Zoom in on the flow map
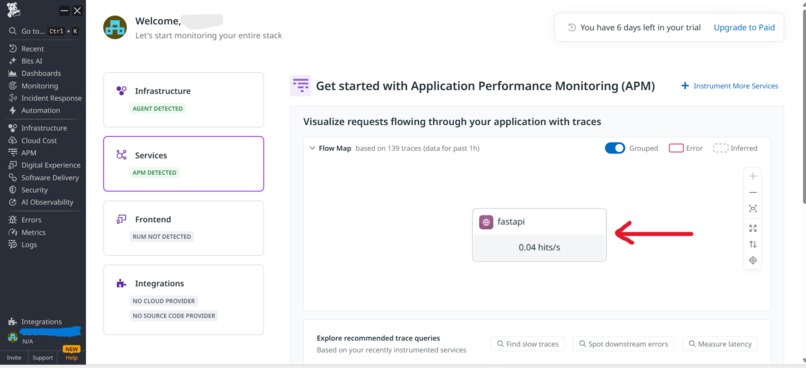The height and width of the screenshot is (368, 806). pyautogui.click(x=753, y=176)
